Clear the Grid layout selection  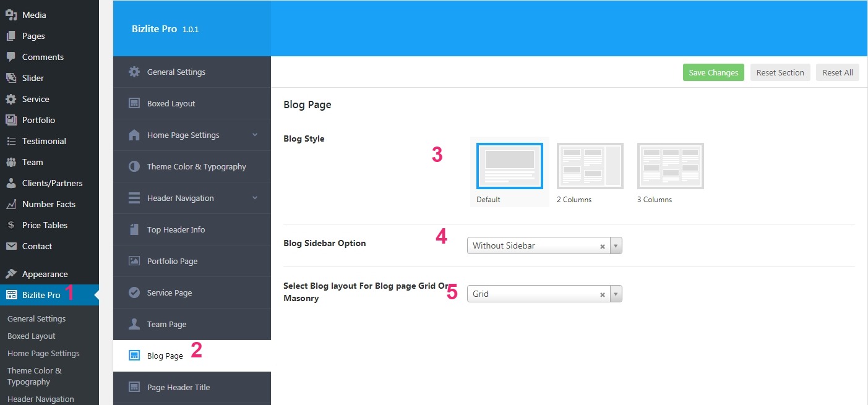[x=603, y=294]
